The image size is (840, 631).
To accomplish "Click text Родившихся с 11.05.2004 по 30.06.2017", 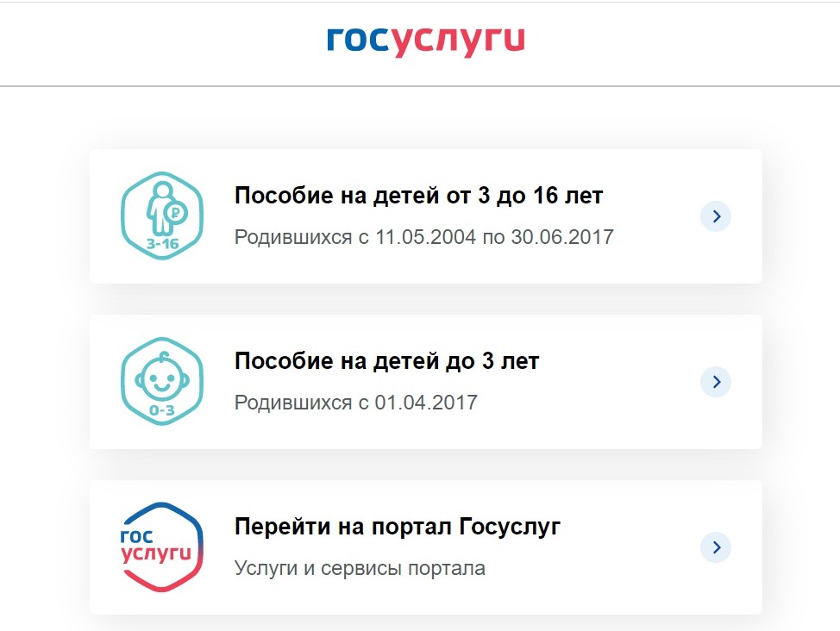I will [x=423, y=237].
